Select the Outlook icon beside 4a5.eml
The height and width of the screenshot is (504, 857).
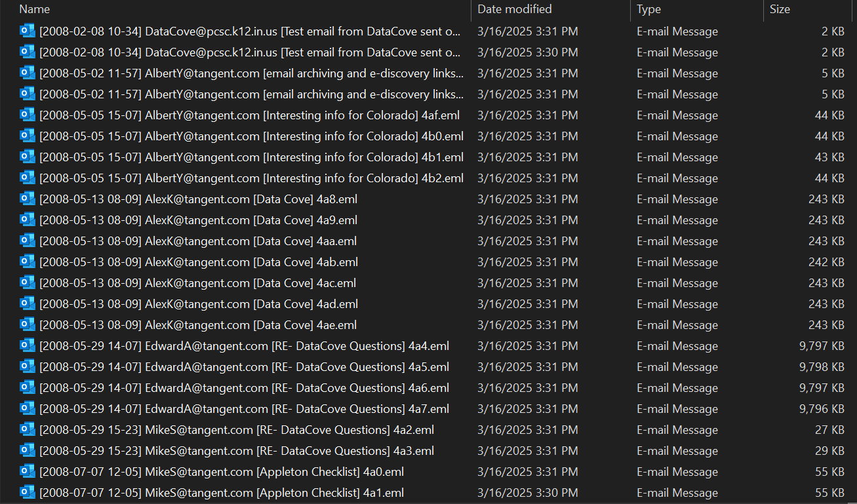28,366
